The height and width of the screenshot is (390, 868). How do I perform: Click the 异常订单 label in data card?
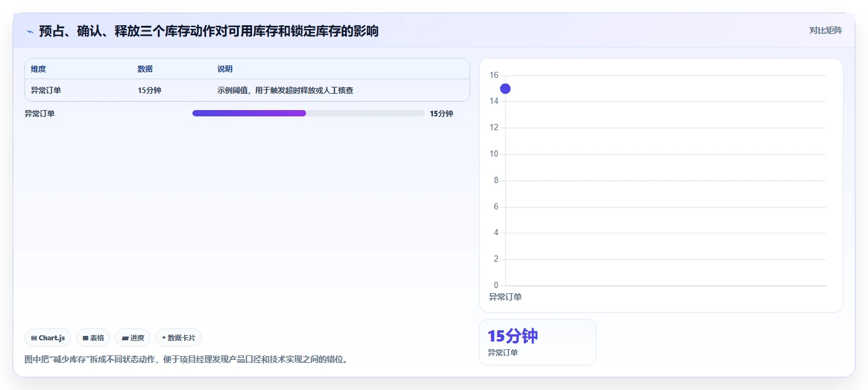click(503, 353)
